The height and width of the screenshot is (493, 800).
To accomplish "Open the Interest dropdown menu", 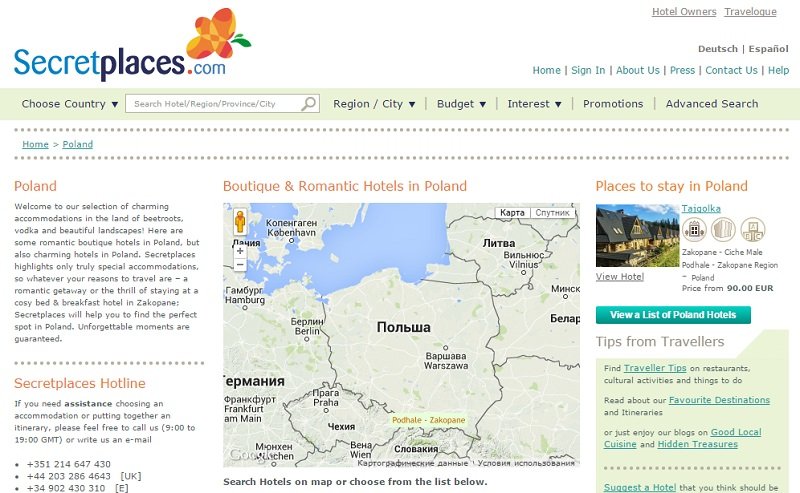I will (x=534, y=104).
